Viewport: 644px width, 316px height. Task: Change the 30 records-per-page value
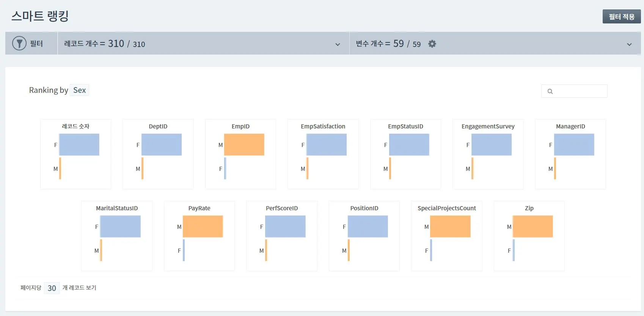(x=52, y=288)
